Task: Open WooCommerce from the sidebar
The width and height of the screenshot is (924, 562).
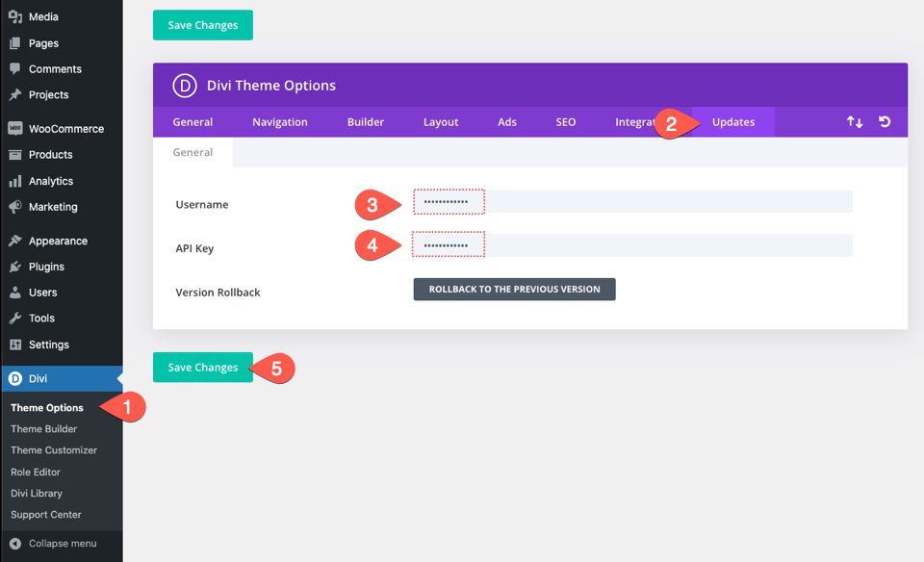Action: click(x=65, y=129)
